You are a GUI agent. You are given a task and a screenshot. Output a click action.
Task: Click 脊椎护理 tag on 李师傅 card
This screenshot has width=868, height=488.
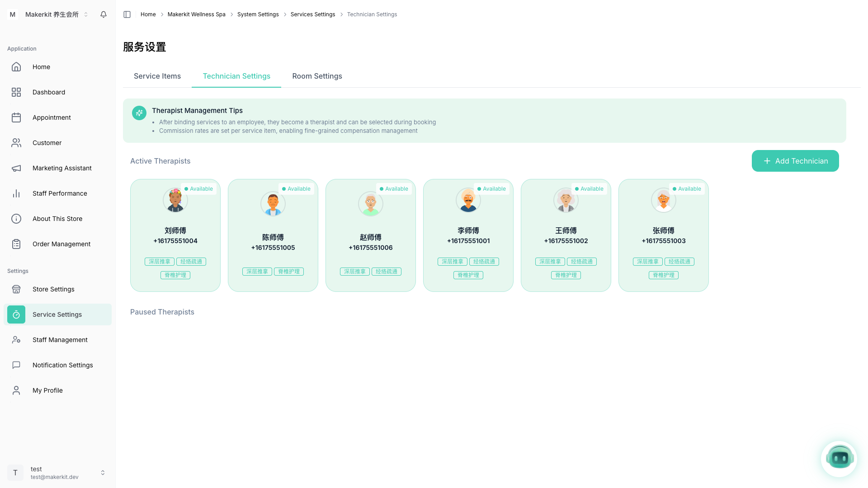(468, 275)
